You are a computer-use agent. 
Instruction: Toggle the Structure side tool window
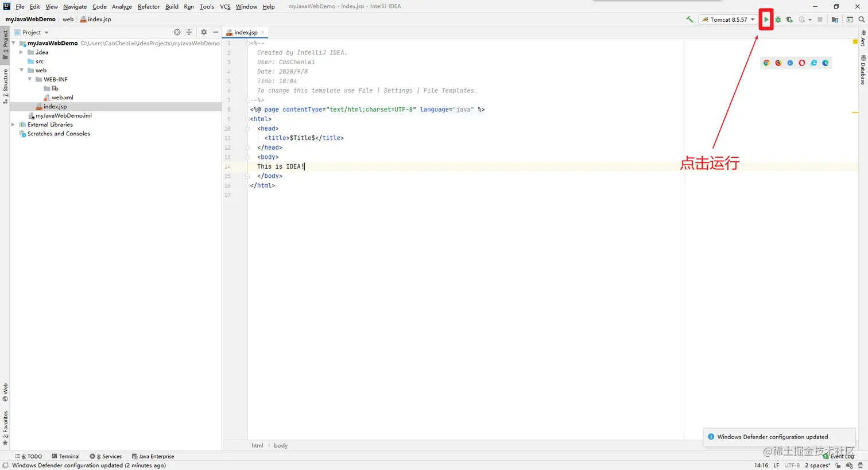5,86
